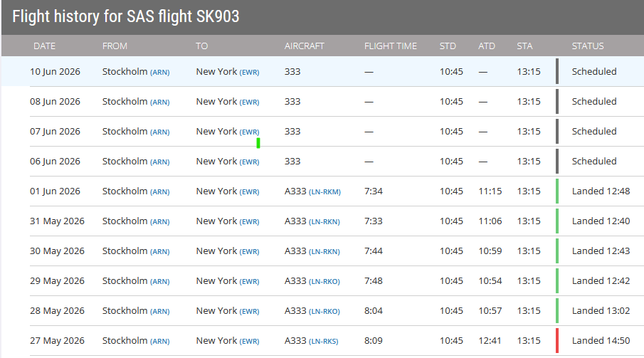
Task: Open the EWR link on 28 May row
Action: [x=249, y=312]
